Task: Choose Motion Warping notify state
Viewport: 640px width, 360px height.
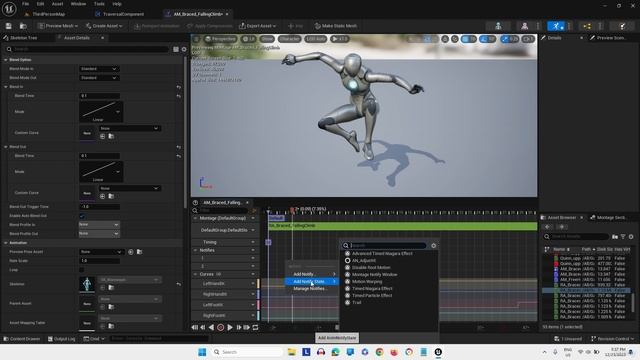Action: (x=367, y=282)
